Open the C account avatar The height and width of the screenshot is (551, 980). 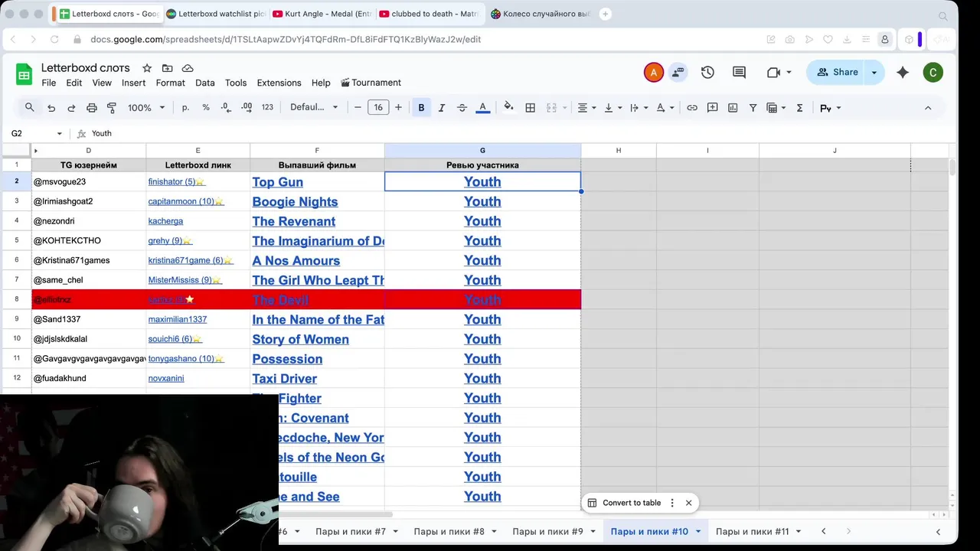coord(933,72)
